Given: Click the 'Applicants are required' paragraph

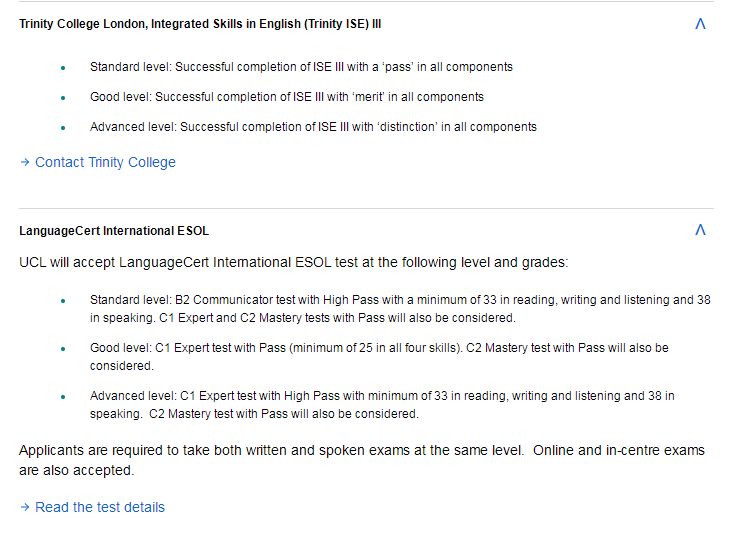Looking at the screenshot, I should 362,460.
